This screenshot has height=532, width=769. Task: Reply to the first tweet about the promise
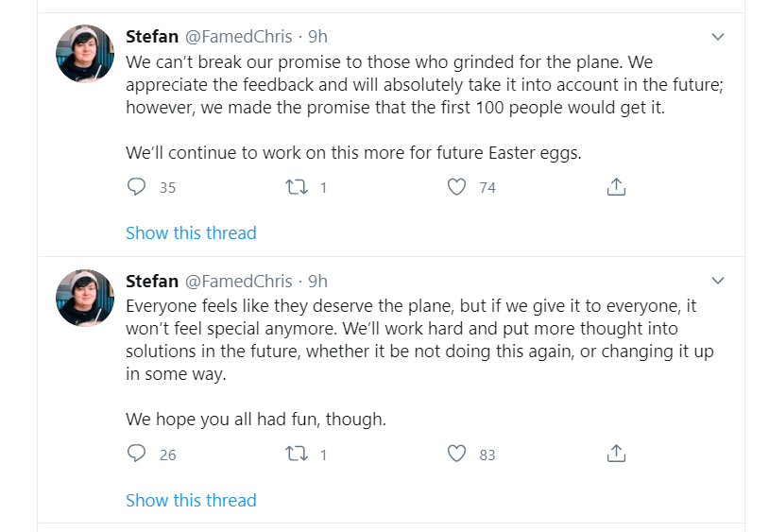[x=137, y=187]
